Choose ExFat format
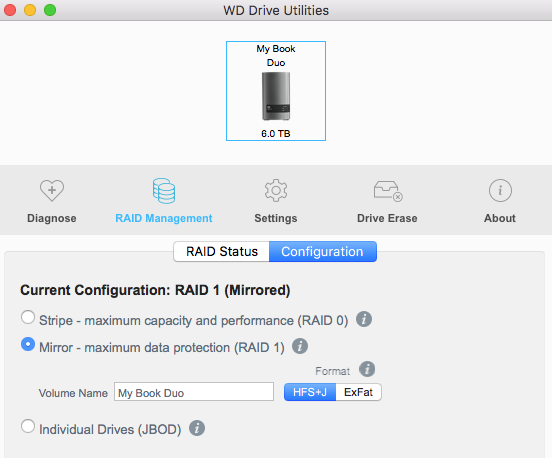Viewport: 552px width, 458px height. [x=358, y=392]
